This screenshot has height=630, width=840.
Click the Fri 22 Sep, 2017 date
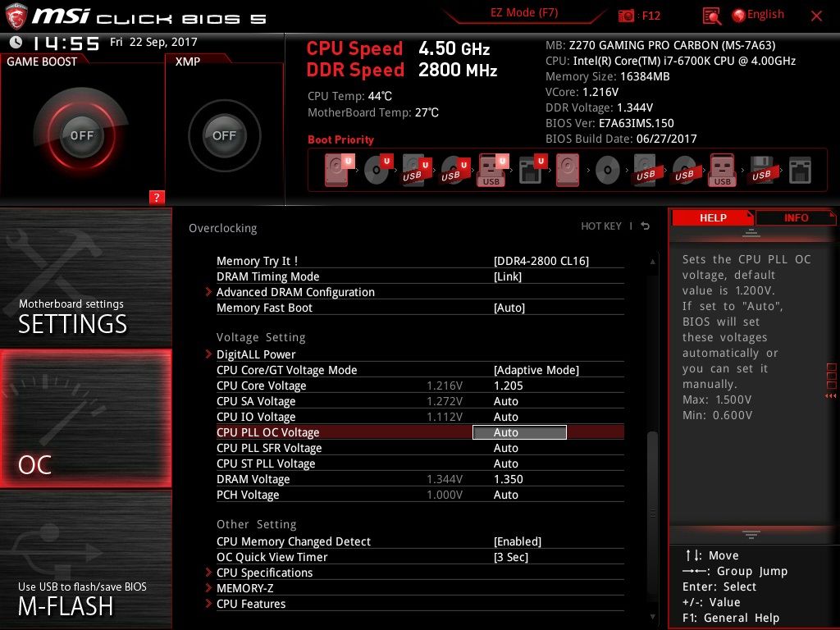pyautogui.click(x=153, y=42)
